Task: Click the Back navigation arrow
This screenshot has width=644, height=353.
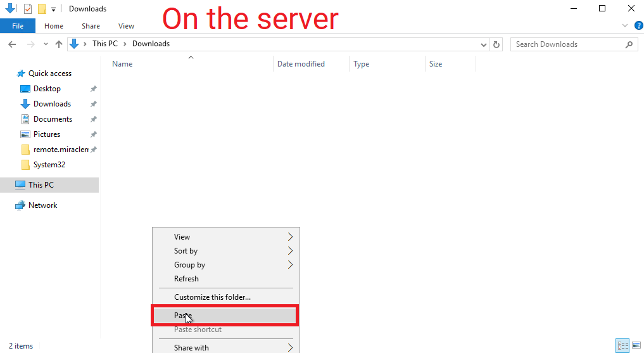Action: pyautogui.click(x=11, y=44)
